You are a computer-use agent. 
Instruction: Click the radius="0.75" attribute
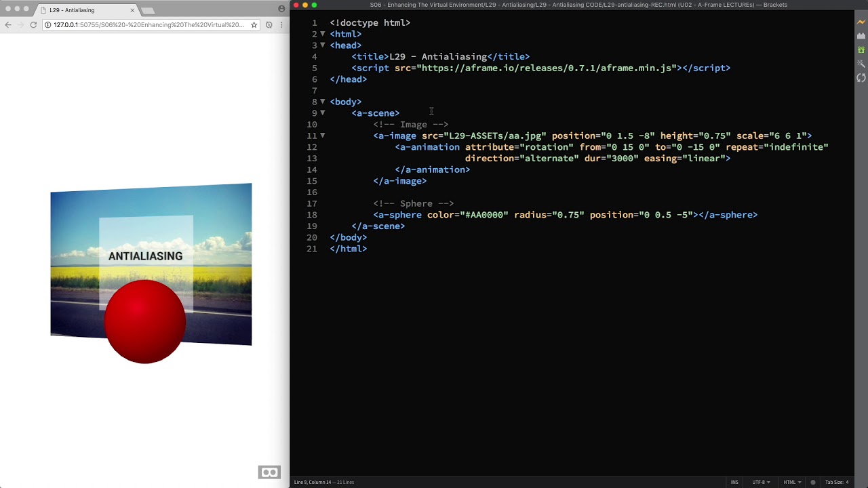tap(549, 215)
